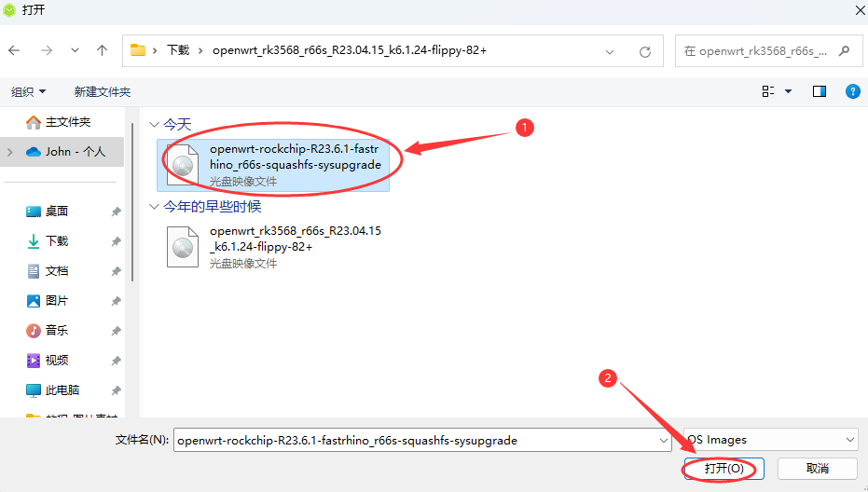Click the navigation pane scrollbar

tap(132, 202)
